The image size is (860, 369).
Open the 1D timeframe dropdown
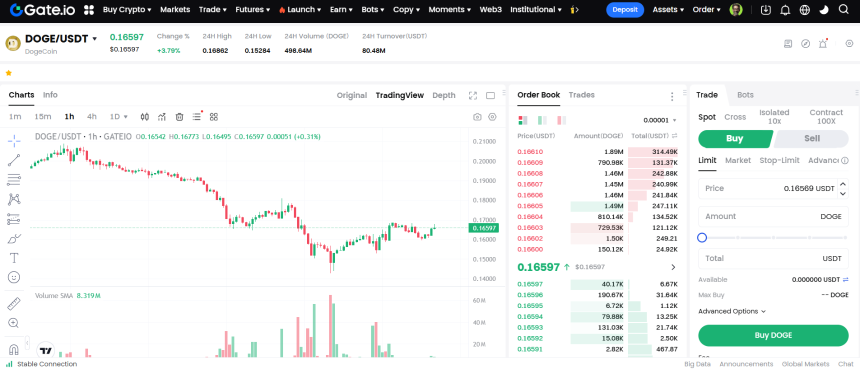pyautogui.click(x=118, y=117)
